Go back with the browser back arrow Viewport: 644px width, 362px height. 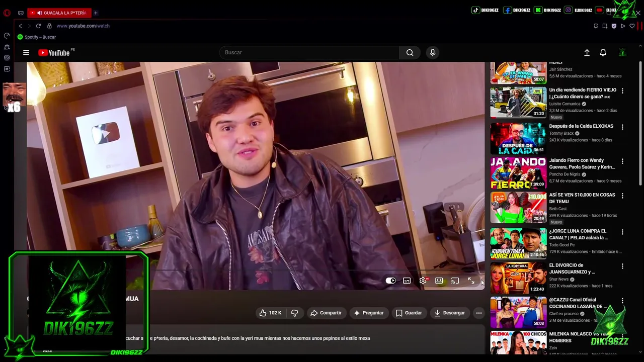pos(20,26)
